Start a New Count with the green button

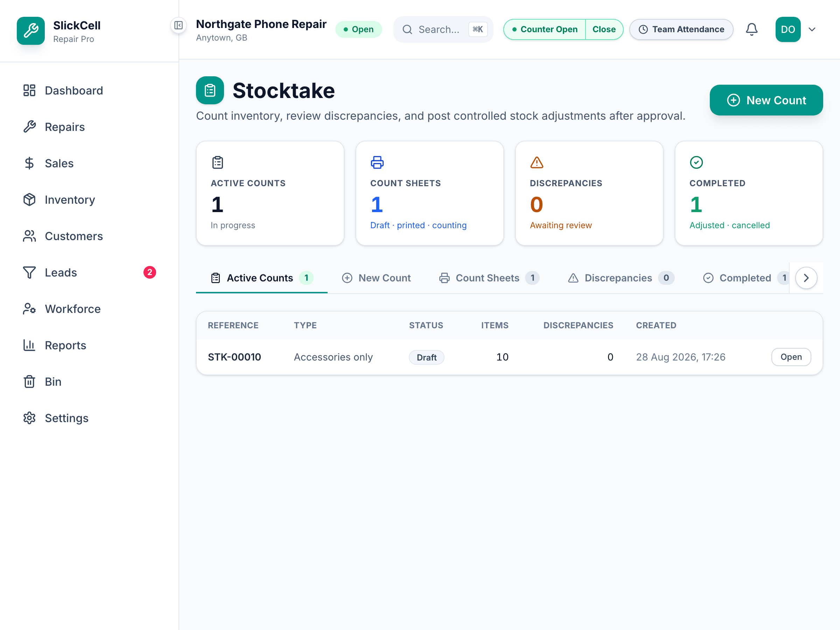point(766,100)
